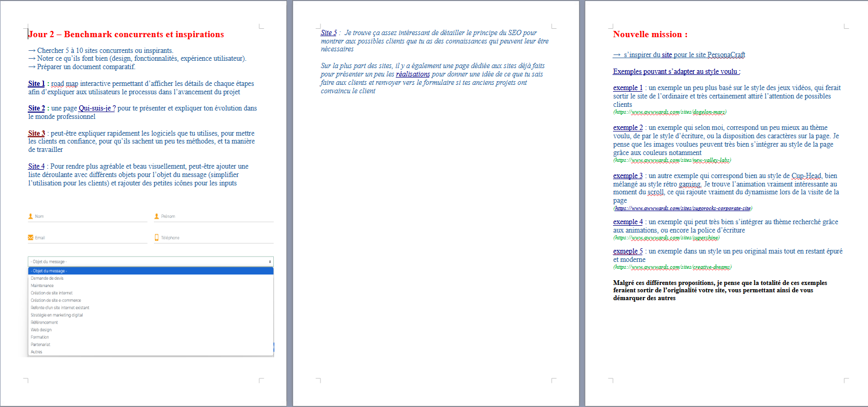
Task: Click the person icon beside Nom
Action: pos(30,216)
